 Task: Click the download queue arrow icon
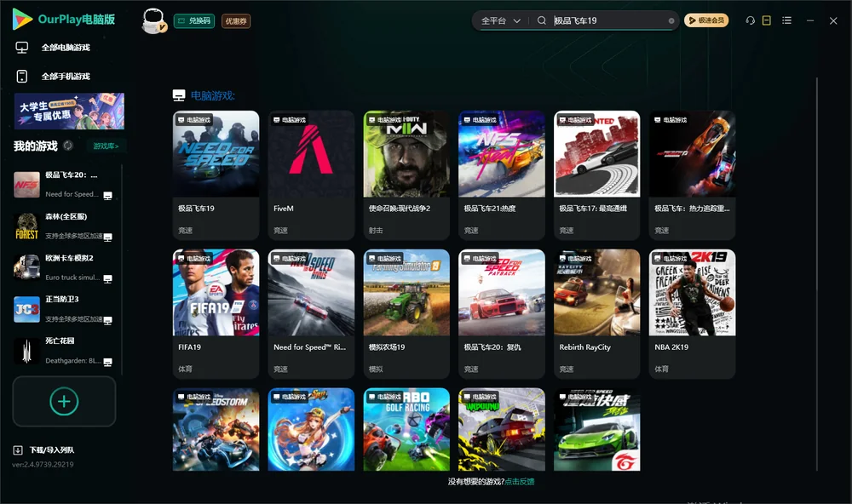(x=18, y=450)
